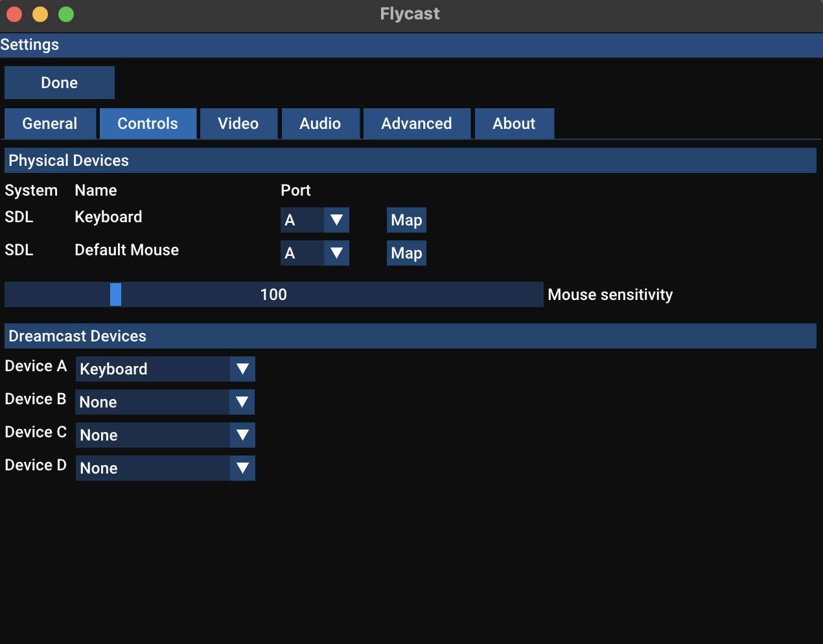This screenshot has height=644, width=823.
Task: Map controls for the SDL Keyboard
Action: [x=406, y=220]
